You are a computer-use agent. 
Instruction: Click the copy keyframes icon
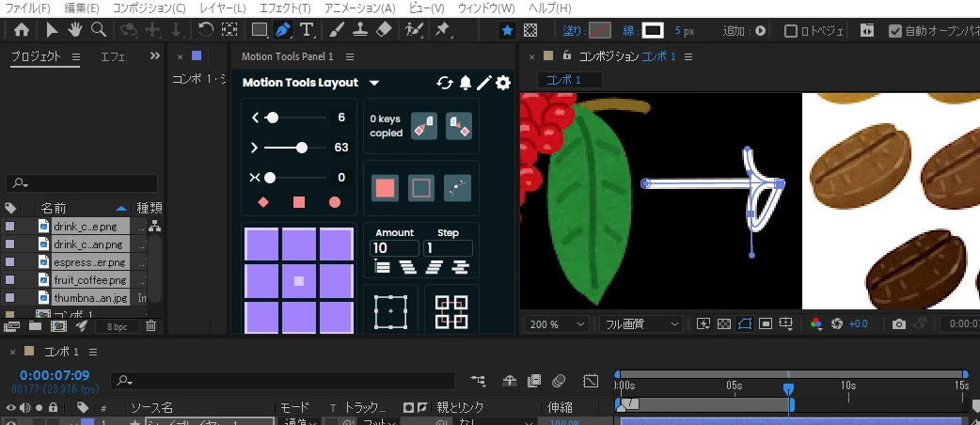424,126
